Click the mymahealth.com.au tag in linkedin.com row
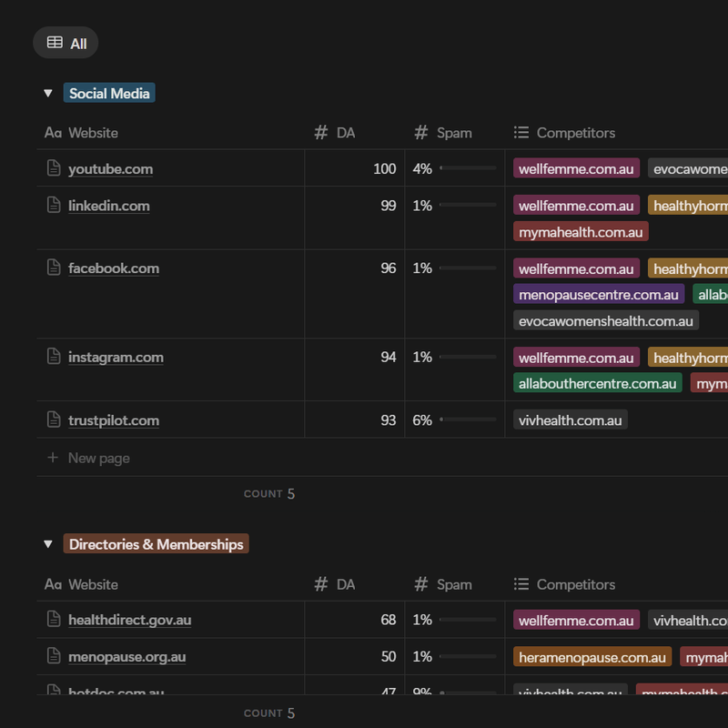The width and height of the screenshot is (728, 728). [x=581, y=232]
